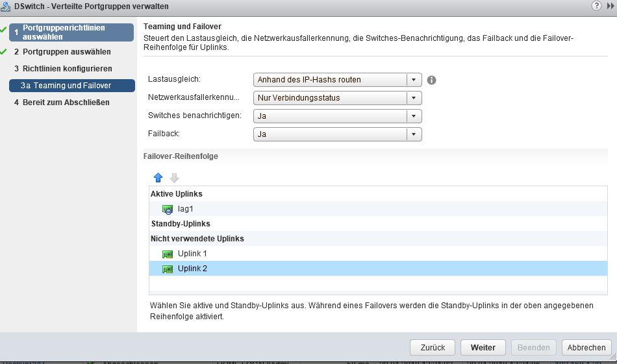Viewport: 617px width, 364px height.
Task: Select the lag1 entry under Aktive Uplinks
Action: click(x=186, y=209)
